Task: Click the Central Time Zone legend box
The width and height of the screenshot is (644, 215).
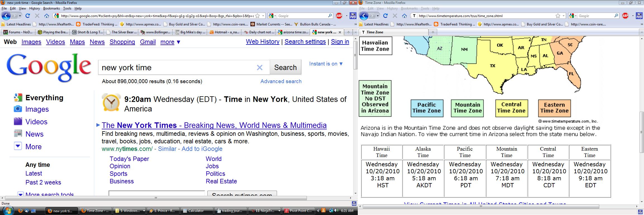Action: click(x=512, y=108)
